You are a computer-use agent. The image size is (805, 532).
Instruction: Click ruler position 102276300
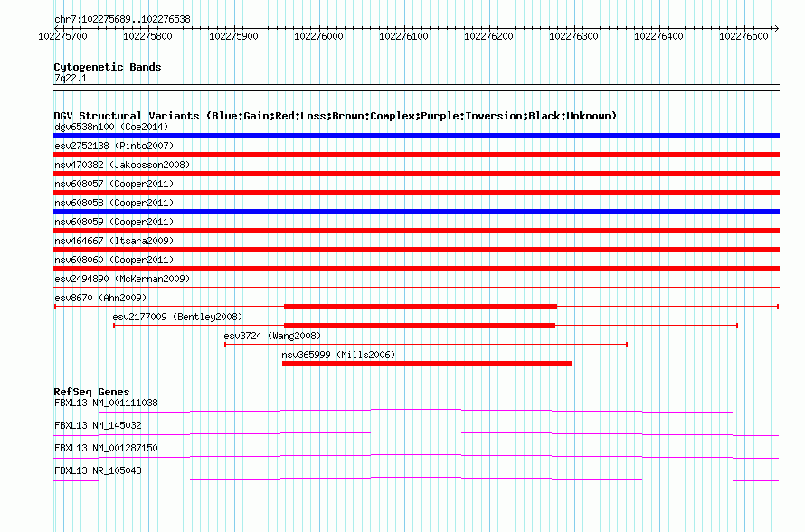click(574, 36)
